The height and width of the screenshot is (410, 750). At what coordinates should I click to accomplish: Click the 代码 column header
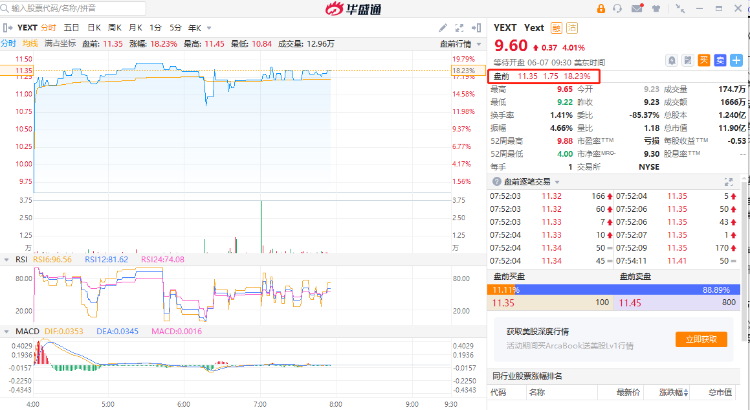click(x=498, y=392)
